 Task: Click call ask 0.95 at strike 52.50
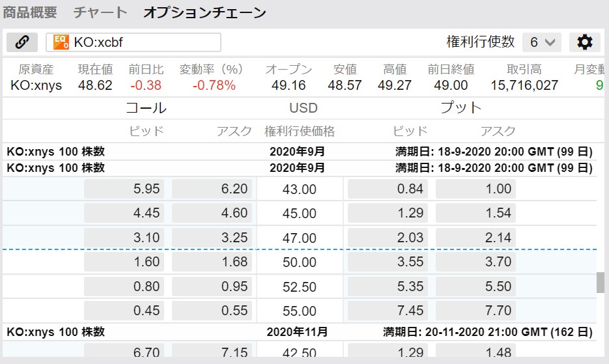(x=212, y=287)
